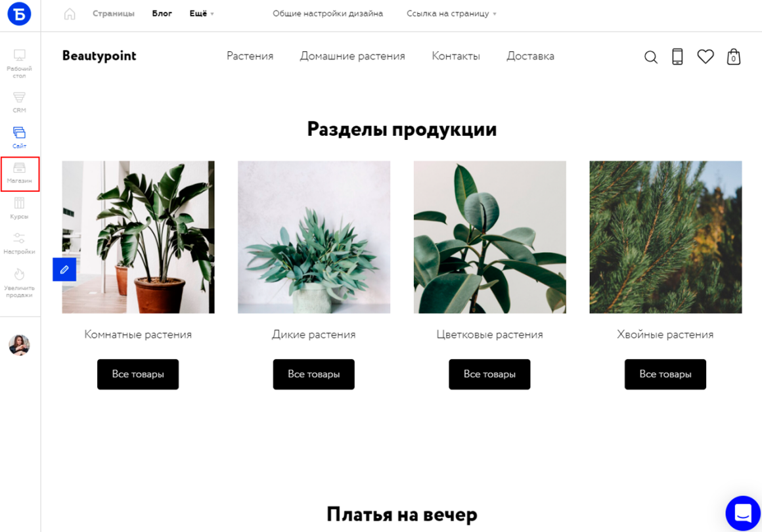Image resolution: width=762 pixels, height=532 pixels.
Task: Click Все товары under Комнатные растения
Action: (138, 374)
